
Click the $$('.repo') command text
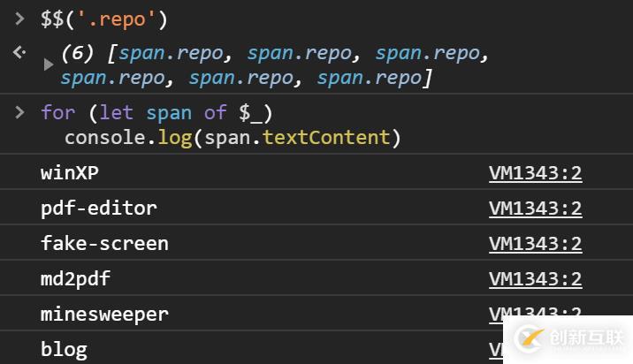(104, 19)
